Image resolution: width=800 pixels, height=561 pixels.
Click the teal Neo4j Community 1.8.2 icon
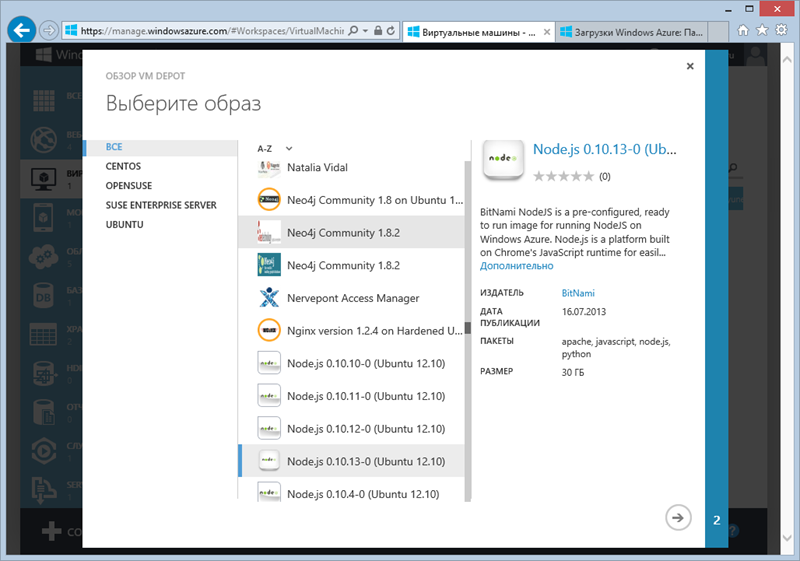pyautogui.click(x=269, y=265)
